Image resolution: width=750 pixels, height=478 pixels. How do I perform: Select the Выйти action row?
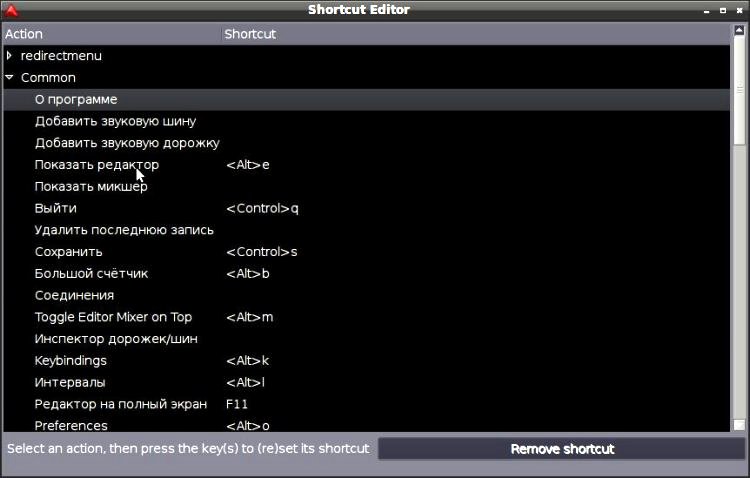pyautogui.click(x=366, y=209)
